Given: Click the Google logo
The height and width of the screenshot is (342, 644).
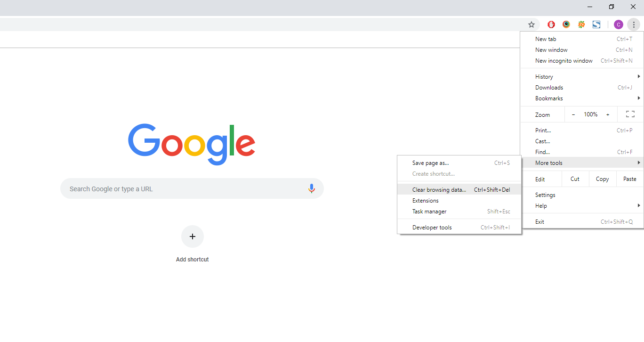Looking at the screenshot, I should pos(192,144).
